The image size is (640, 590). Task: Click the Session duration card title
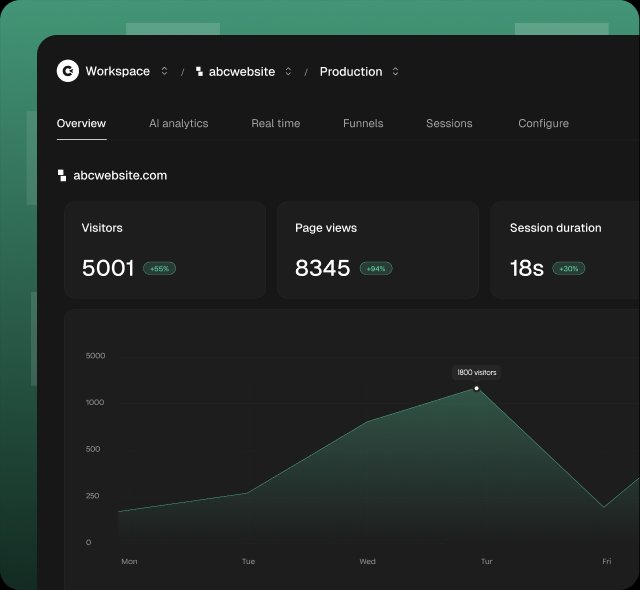tap(556, 228)
